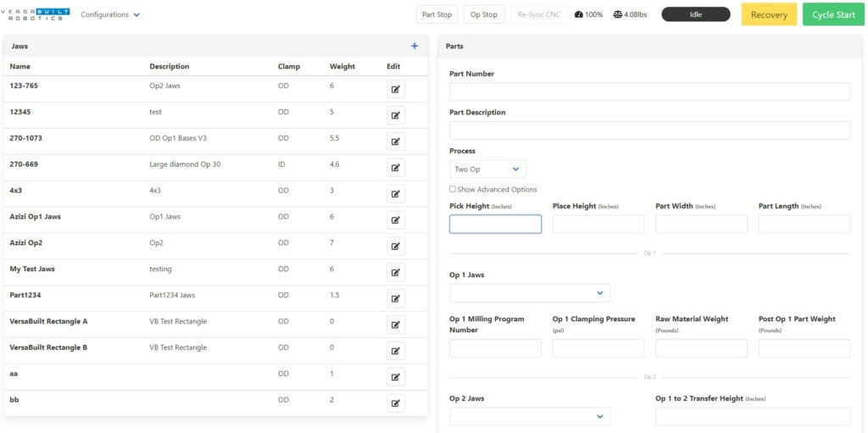Edit the VersaBuilt Rectangle A row
Viewport: 868px width, 433px height.
[396, 325]
